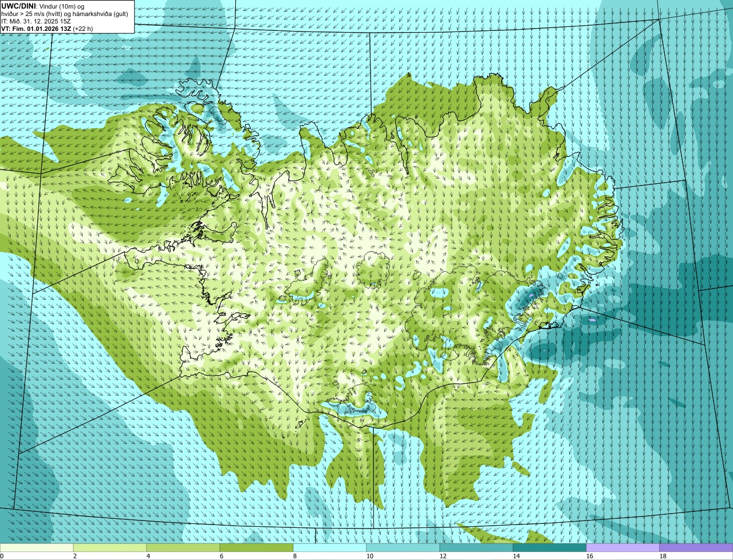Click the lavender 16–18 m/s legend swatch
733x560 pixels.
[623, 547]
